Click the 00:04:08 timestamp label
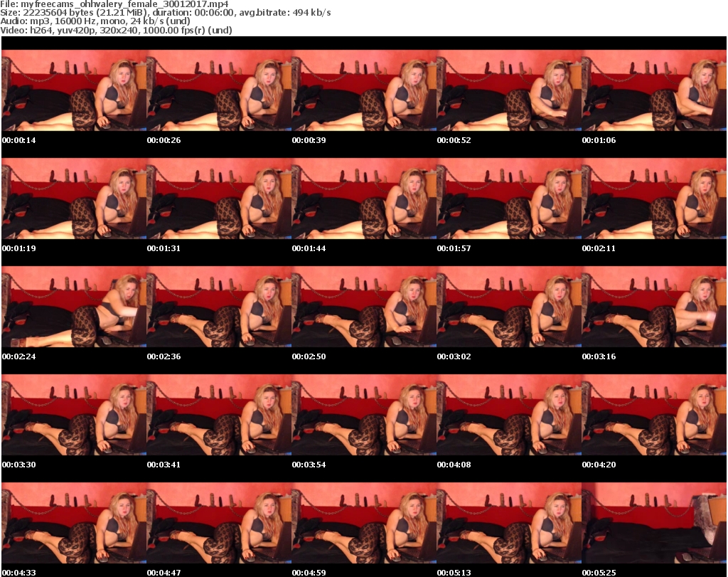728x577 pixels. pyautogui.click(x=454, y=465)
